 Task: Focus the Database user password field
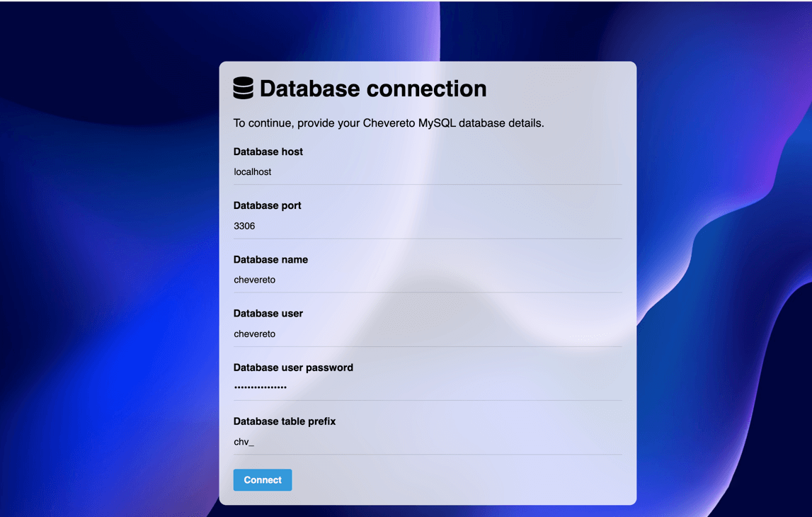(428, 387)
